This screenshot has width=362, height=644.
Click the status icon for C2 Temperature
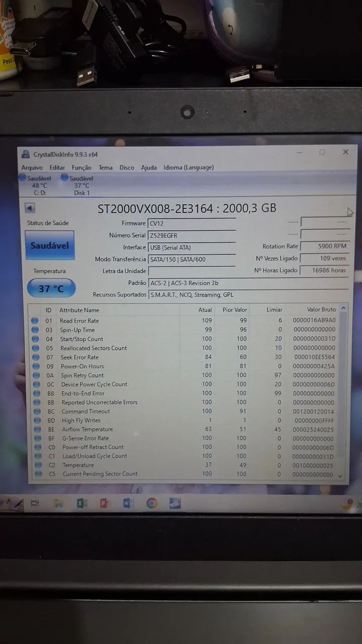(x=38, y=465)
